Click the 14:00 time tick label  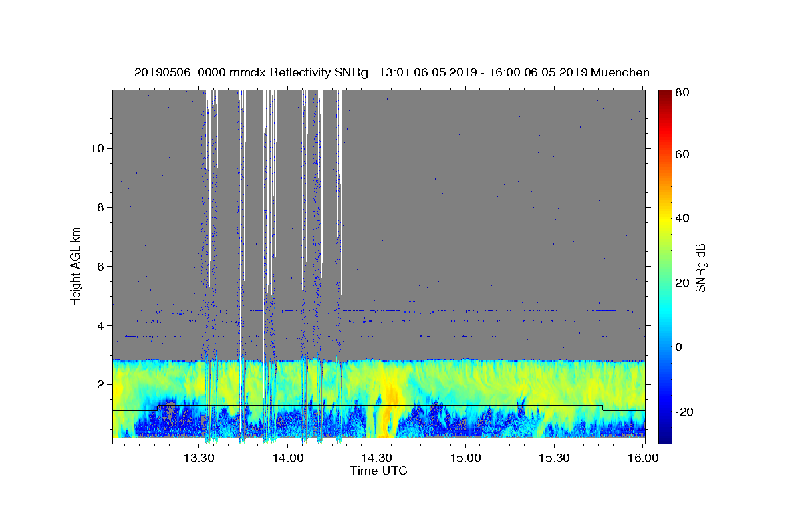[x=288, y=458]
